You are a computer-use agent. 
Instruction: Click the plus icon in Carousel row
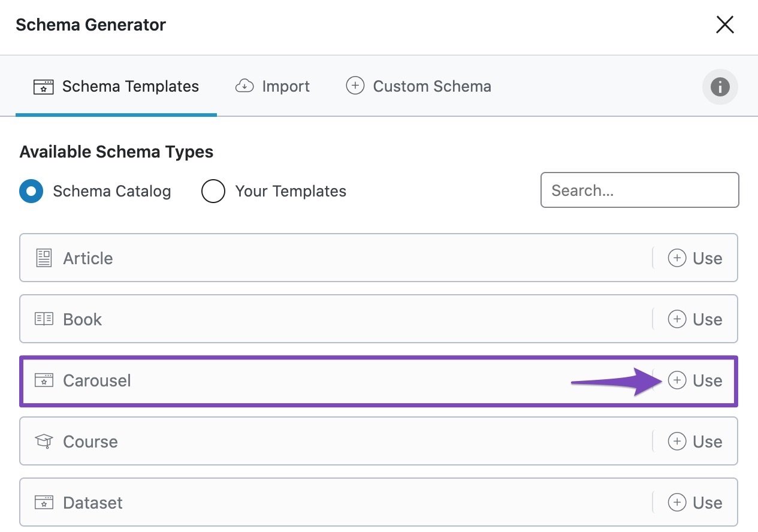tap(677, 380)
